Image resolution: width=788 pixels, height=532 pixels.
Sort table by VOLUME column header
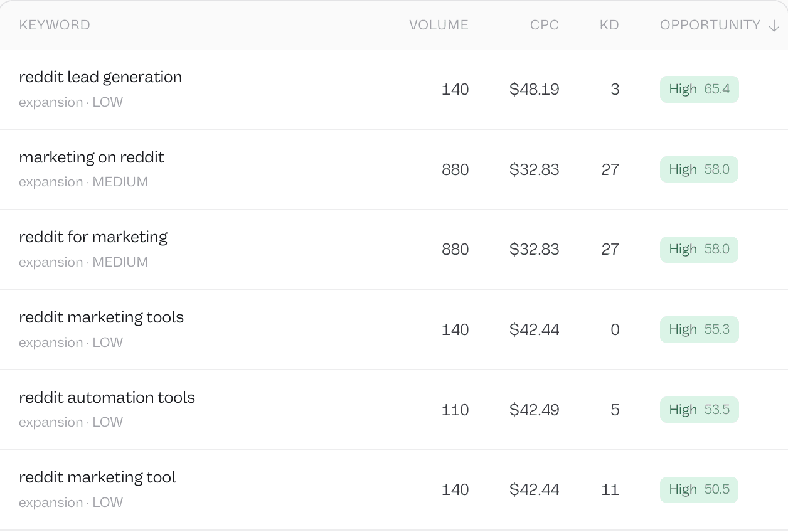pyautogui.click(x=439, y=25)
